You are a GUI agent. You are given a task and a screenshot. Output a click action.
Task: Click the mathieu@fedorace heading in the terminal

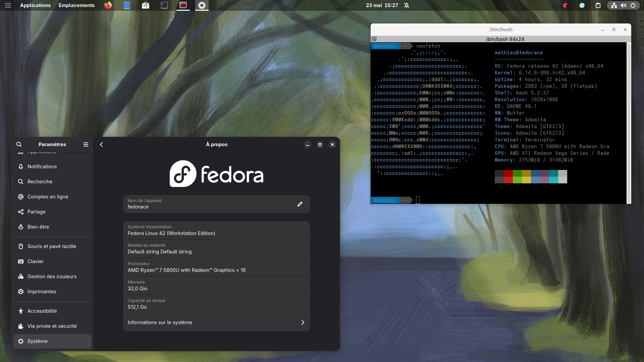519,53
